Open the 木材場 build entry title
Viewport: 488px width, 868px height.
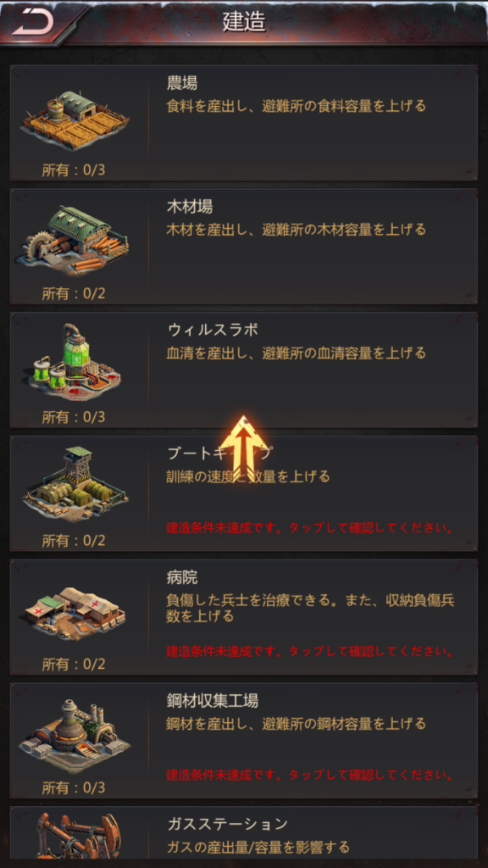(190, 207)
